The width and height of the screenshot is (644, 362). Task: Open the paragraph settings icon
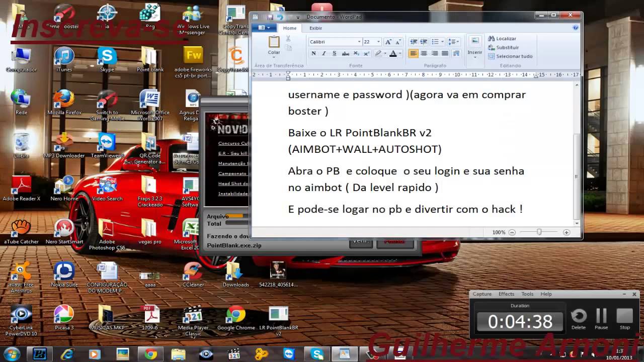click(x=456, y=53)
